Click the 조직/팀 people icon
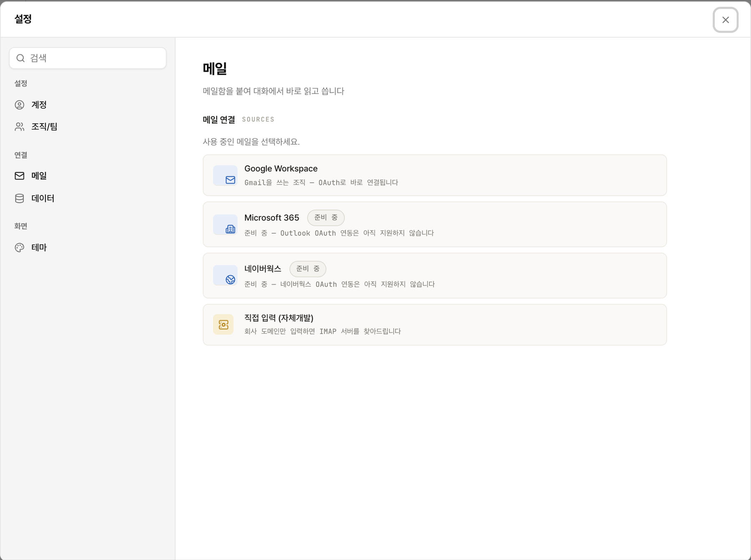This screenshot has width=751, height=560. (x=20, y=126)
